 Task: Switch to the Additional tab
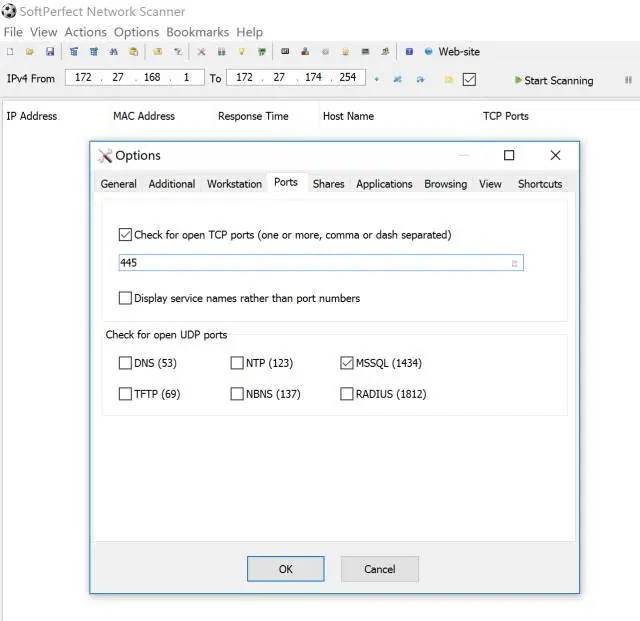[172, 184]
